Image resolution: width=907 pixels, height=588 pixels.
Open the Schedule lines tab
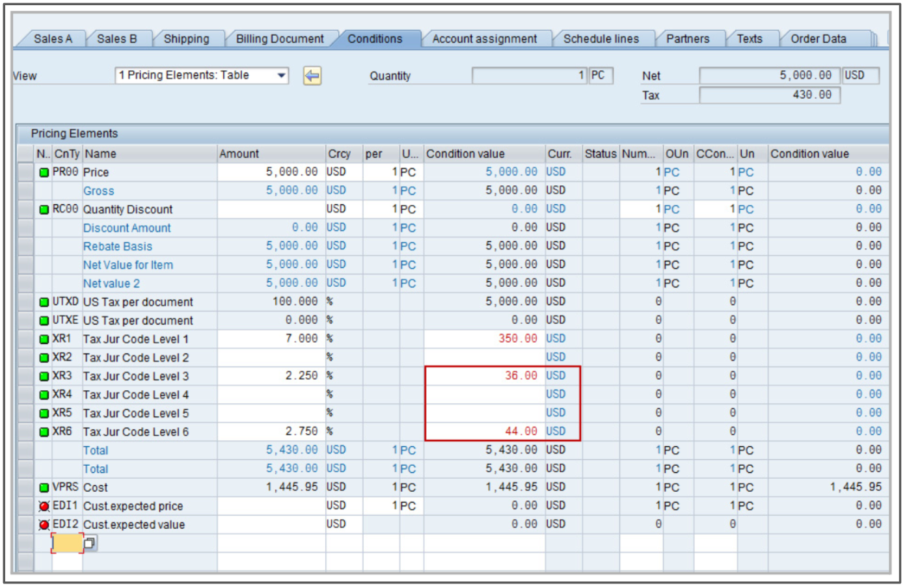click(x=601, y=39)
